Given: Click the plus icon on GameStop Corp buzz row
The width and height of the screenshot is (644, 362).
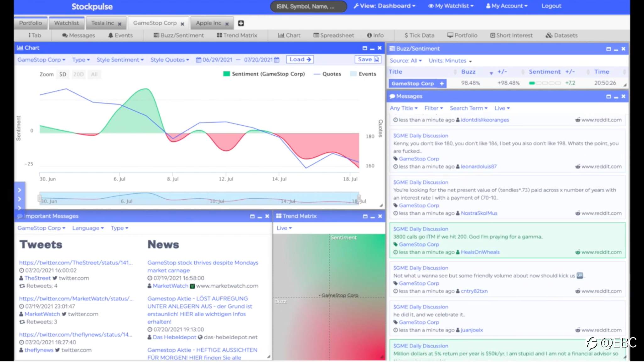Looking at the screenshot, I should point(442,83).
